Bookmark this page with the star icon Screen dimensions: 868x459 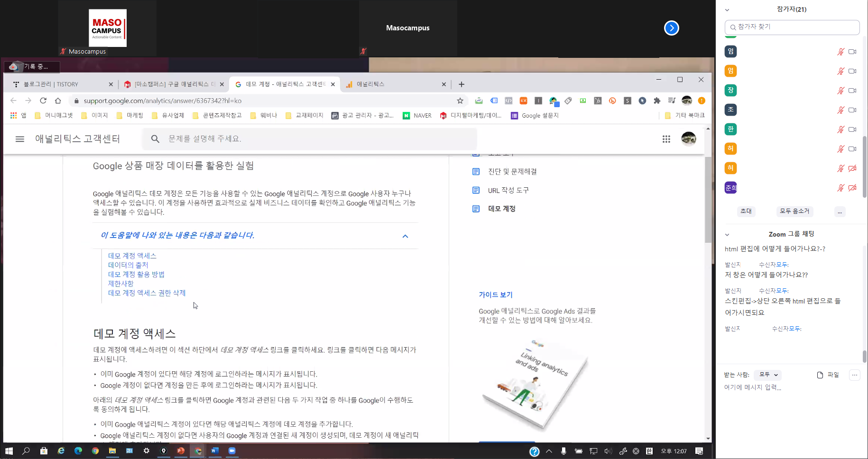click(460, 101)
